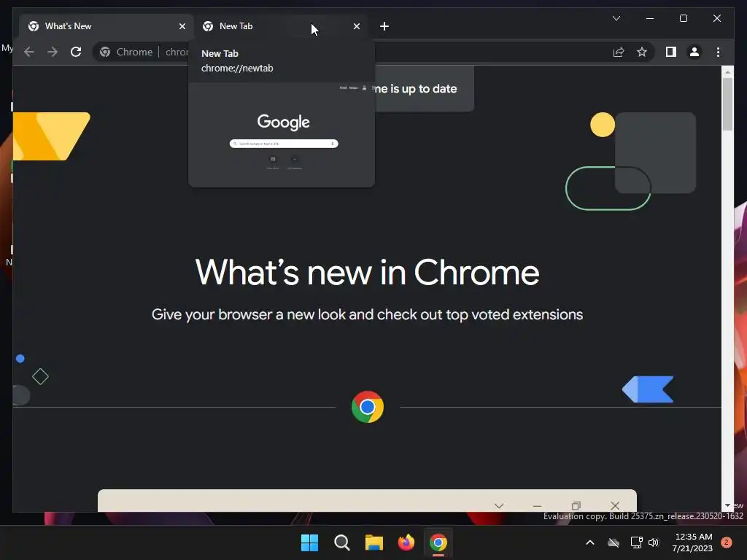747x560 pixels.
Task: Click the New Tab preview thumbnail
Action: [282, 135]
